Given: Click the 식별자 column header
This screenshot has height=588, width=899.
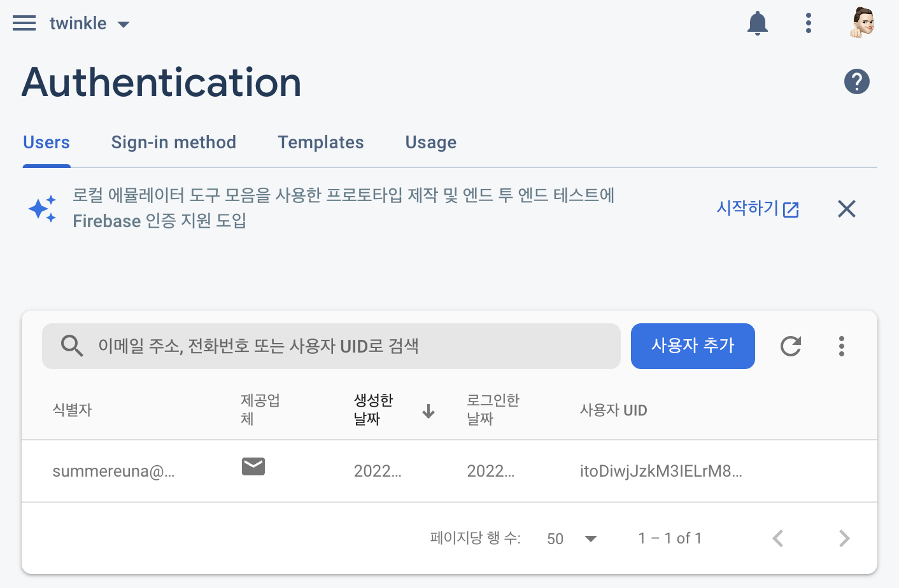Looking at the screenshot, I should 72,410.
